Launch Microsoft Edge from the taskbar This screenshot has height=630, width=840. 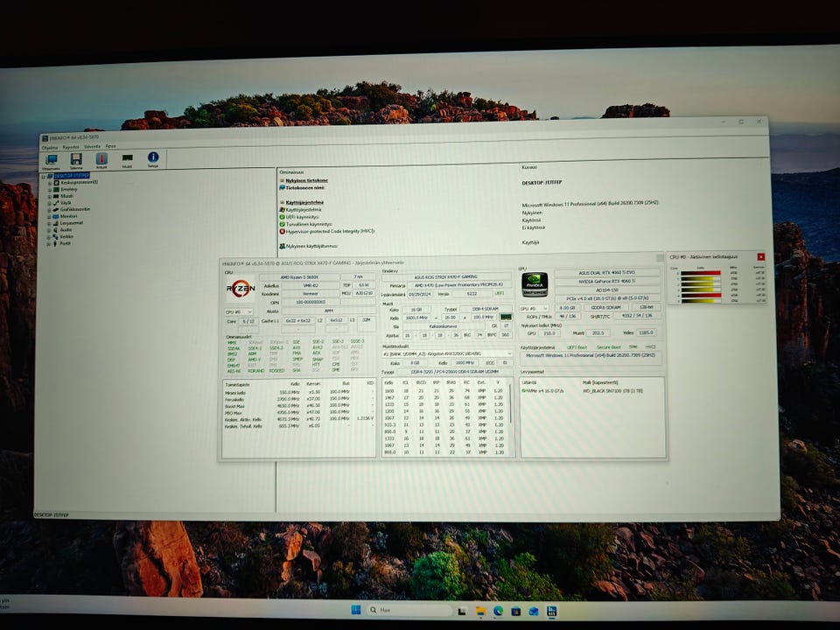[498, 611]
